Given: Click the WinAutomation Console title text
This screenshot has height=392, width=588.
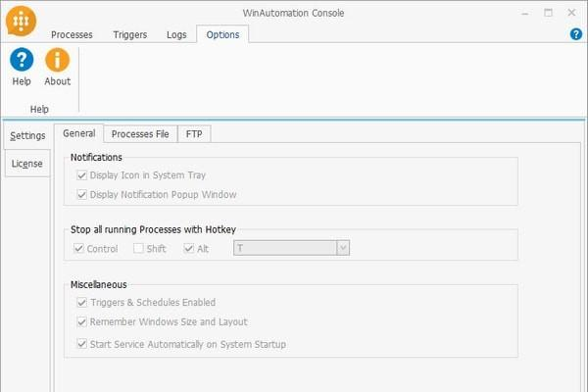Looking at the screenshot, I should 293,13.
